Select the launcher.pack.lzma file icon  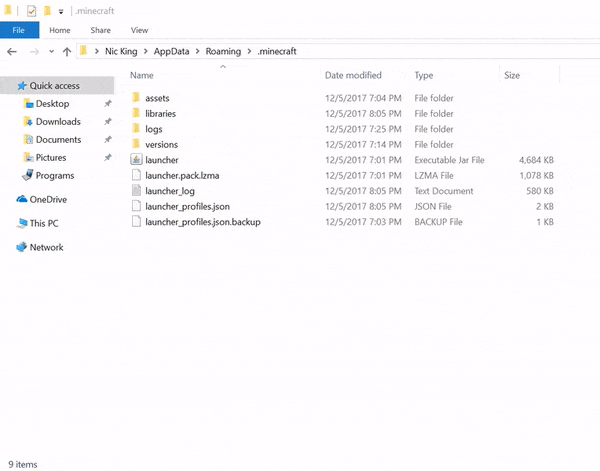click(x=136, y=175)
